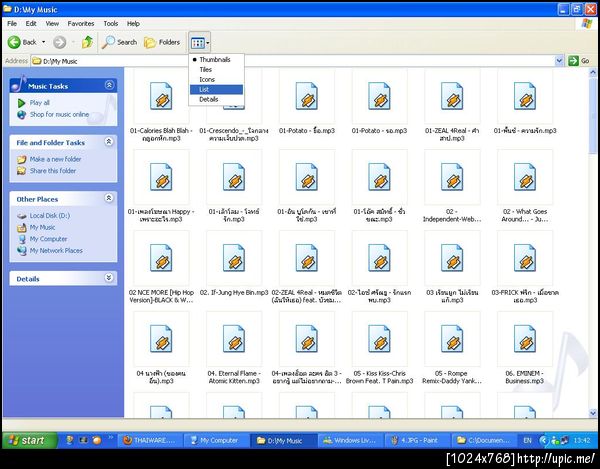Image resolution: width=600 pixels, height=469 pixels.
Task: Open the File menu
Action: click(12, 23)
